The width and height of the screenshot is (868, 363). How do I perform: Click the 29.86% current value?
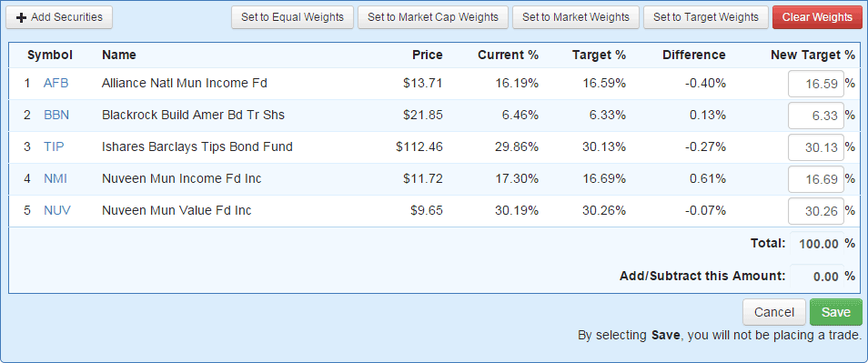[x=517, y=147]
